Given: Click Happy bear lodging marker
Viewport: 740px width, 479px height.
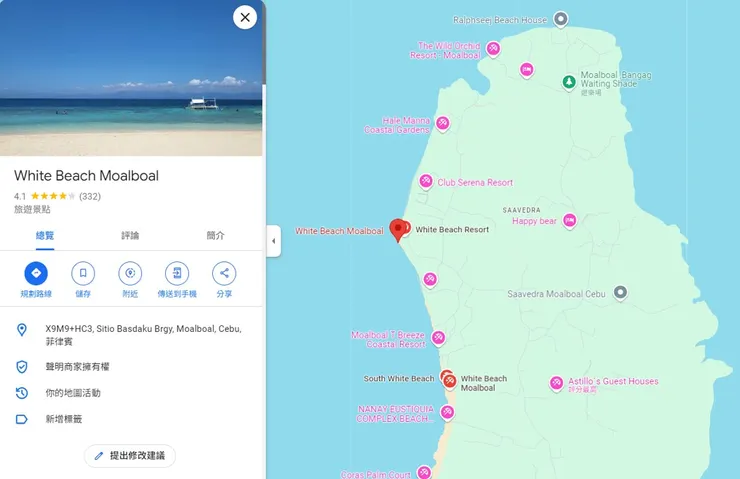Looking at the screenshot, I should click(570, 221).
